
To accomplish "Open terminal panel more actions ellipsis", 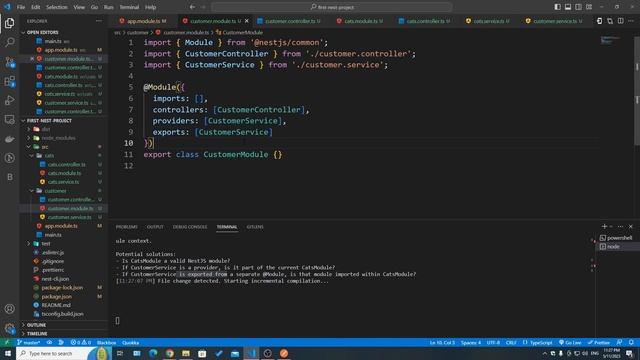I will pyautogui.click(x=620, y=227).
